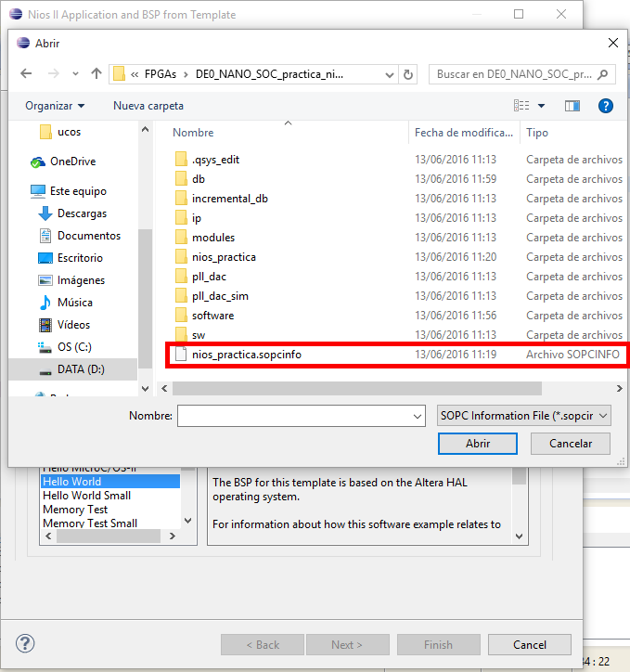
Task: Sort by Fecha de modificación column
Action: pos(464,133)
